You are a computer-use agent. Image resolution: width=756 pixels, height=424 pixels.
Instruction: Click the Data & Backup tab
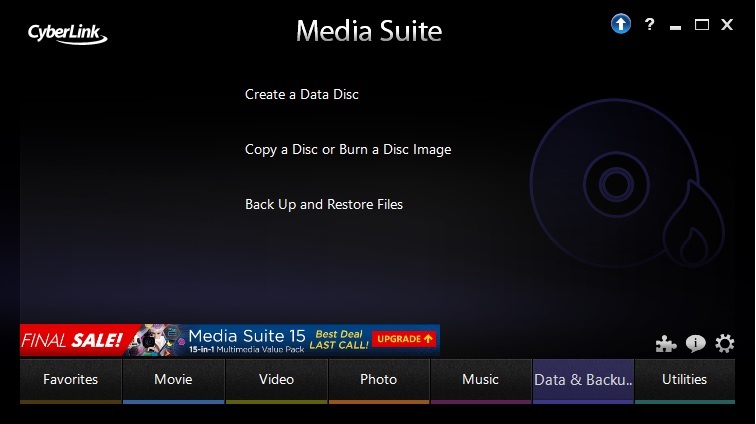click(583, 380)
